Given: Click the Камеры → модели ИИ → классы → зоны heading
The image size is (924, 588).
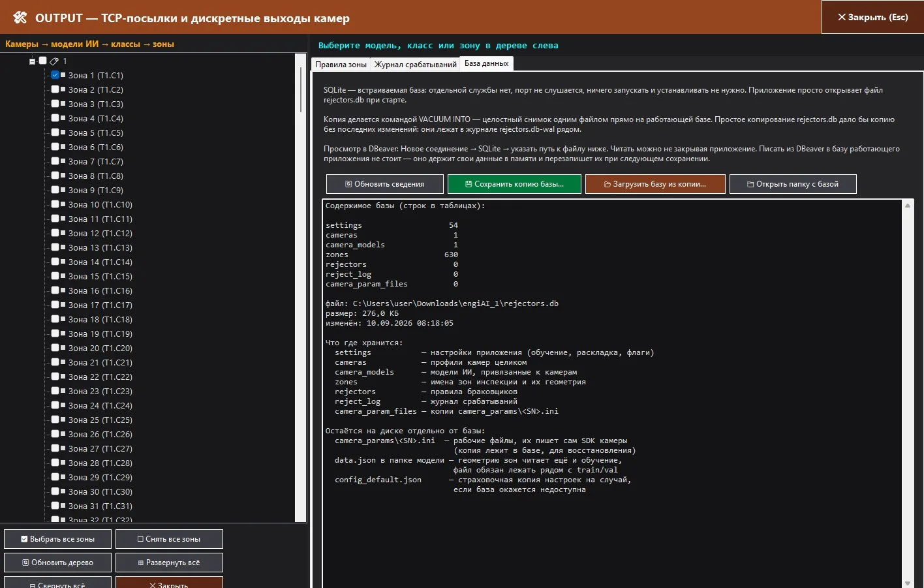Looking at the screenshot, I should (x=89, y=44).
